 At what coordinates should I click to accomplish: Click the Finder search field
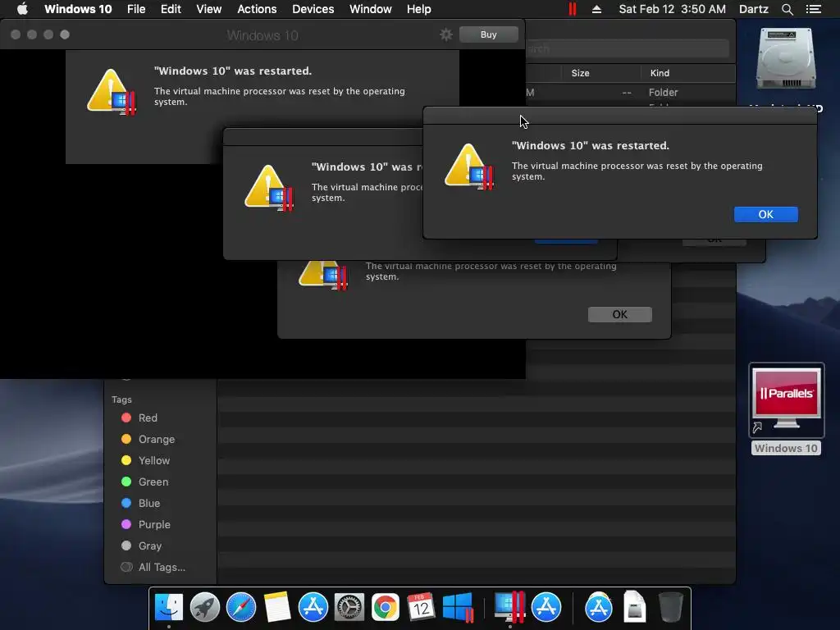click(x=627, y=48)
